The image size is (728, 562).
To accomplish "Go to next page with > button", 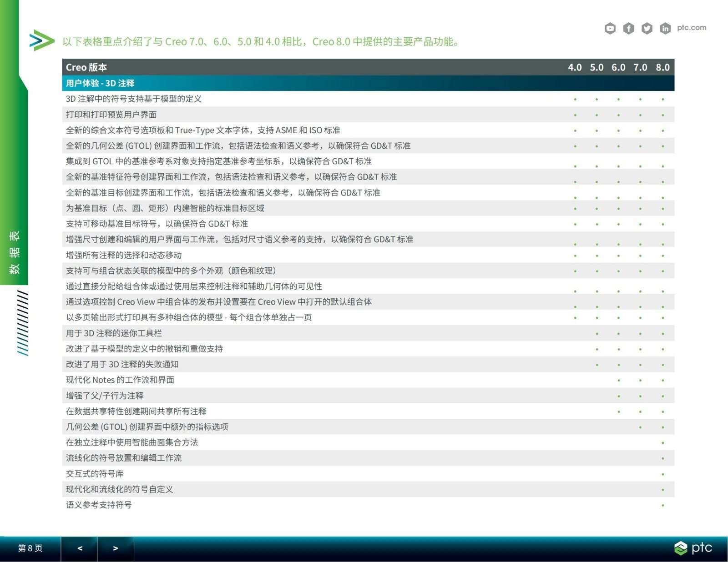I will [116, 548].
